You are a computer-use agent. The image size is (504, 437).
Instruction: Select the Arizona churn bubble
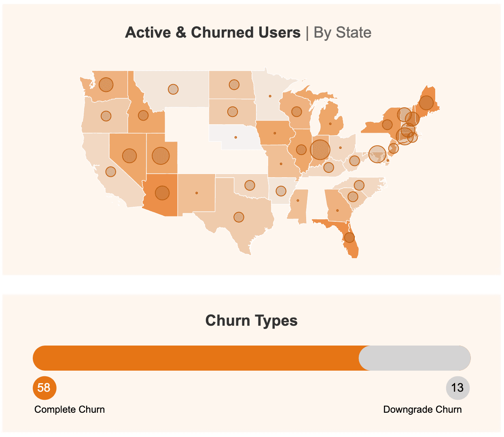(x=162, y=193)
